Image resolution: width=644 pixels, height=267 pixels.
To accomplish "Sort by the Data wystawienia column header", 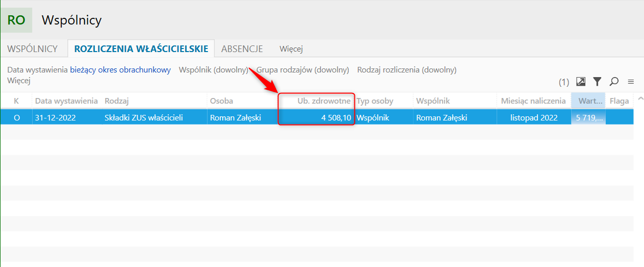I will pyautogui.click(x=66, y=101).
